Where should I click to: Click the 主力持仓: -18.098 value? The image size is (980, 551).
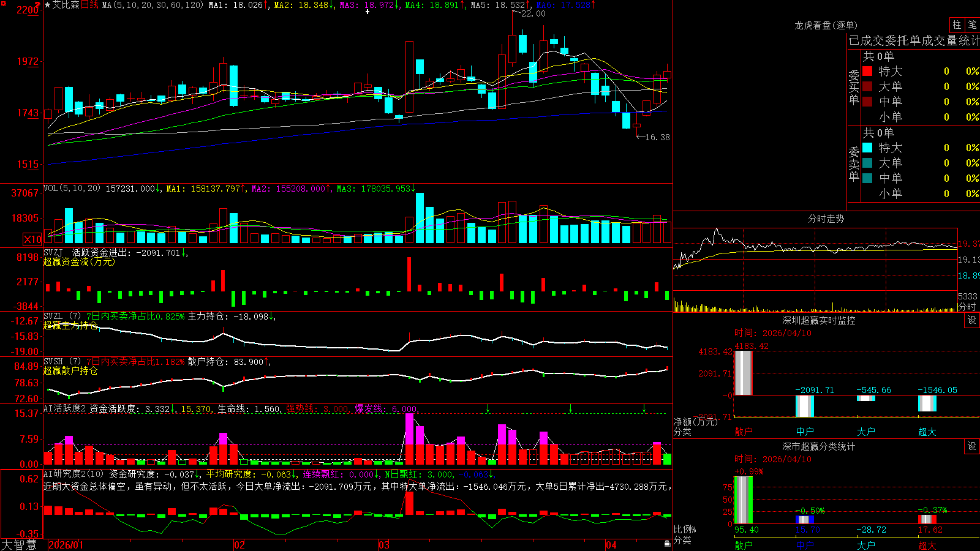point(231,317)
